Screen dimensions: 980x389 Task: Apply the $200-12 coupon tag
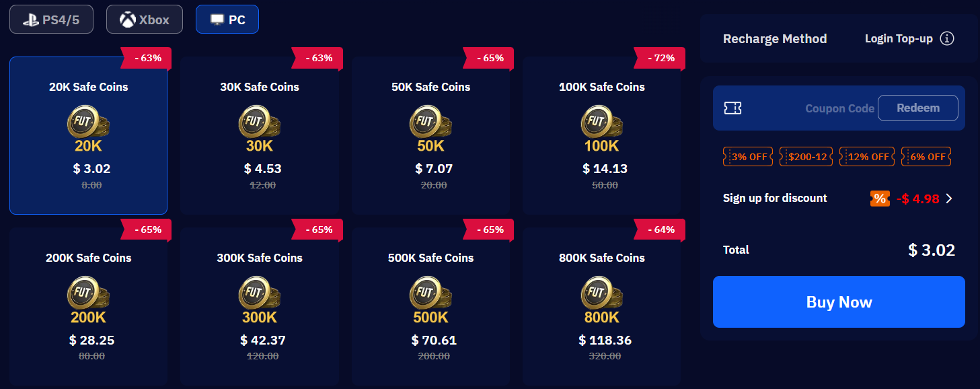pos(806,157)
